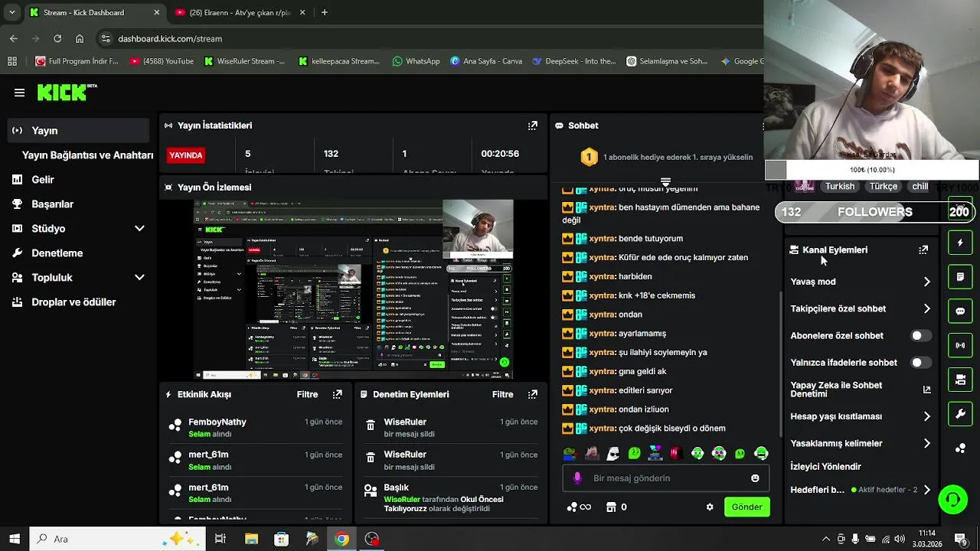
Task: Select Yayın in the sidebar
Action: tap(80, 130)
